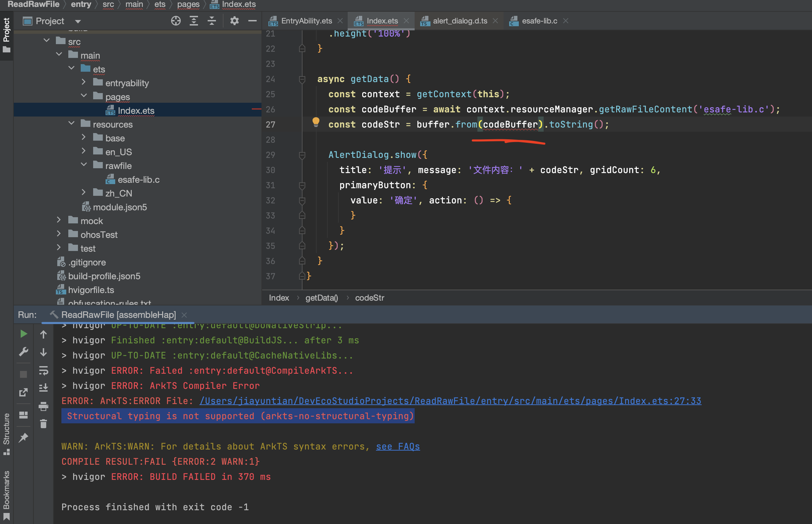Open the 'see FAQs' link

pyautogui.click(x=398, y=446)
